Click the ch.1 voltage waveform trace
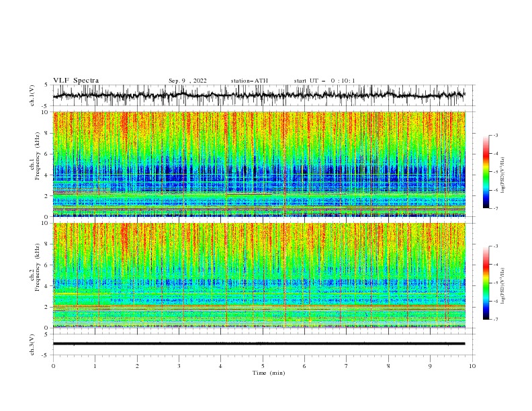 coord(259,95)
